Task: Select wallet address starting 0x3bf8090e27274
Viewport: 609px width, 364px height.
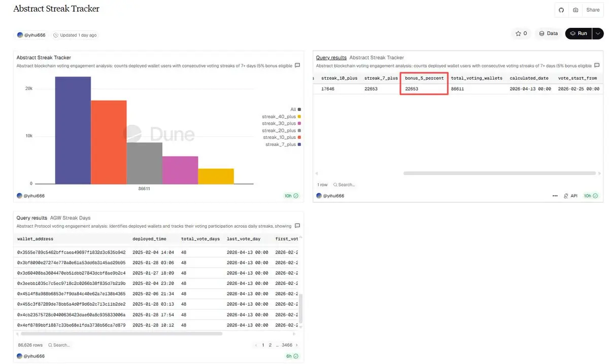Action: pyautogui.click(x=71, y=263)
